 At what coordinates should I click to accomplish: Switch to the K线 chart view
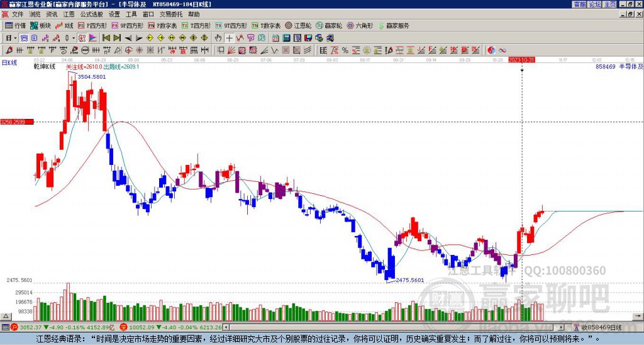pyautogui.click(x=65, y=25)
